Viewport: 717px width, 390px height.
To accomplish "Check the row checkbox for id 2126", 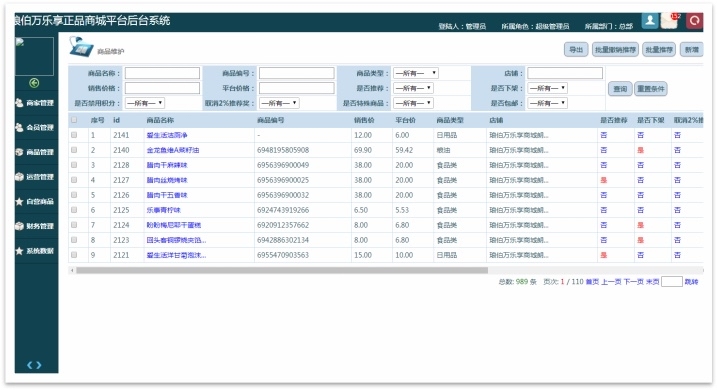I will click(74, 195).
